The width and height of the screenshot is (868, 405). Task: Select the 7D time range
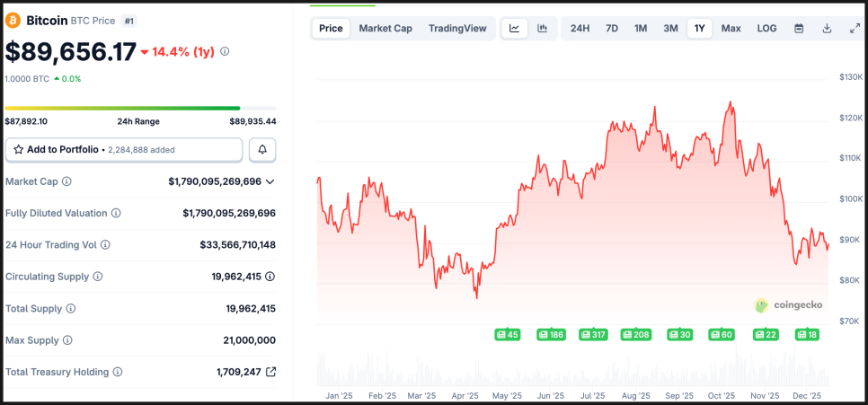click(x=612, y=28)
